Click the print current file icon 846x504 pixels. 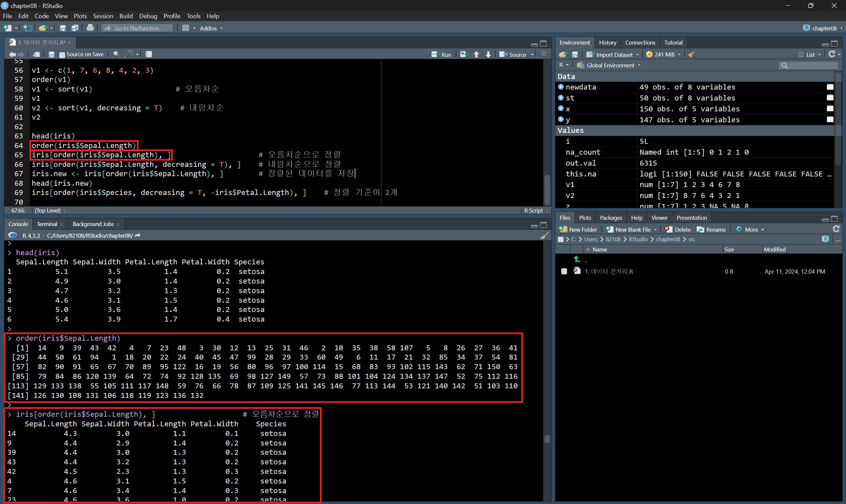90,28
